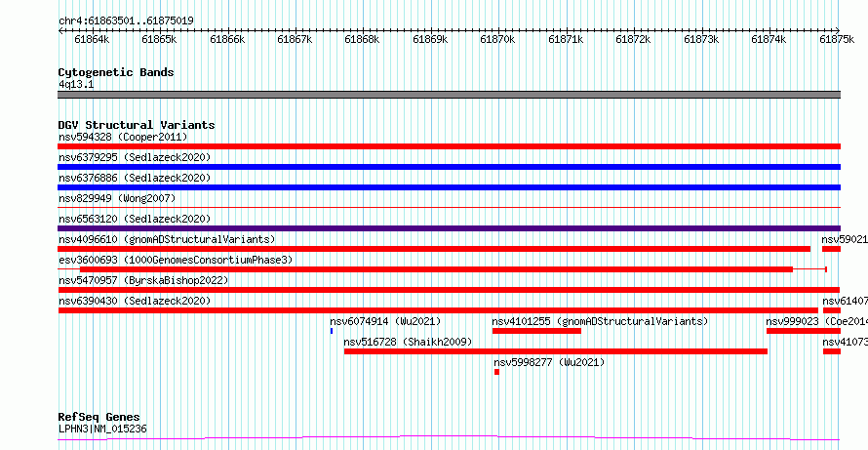
Task: Select the red nsv594328 Cooper2011 variant bar
Action: [x=450, y=146]
